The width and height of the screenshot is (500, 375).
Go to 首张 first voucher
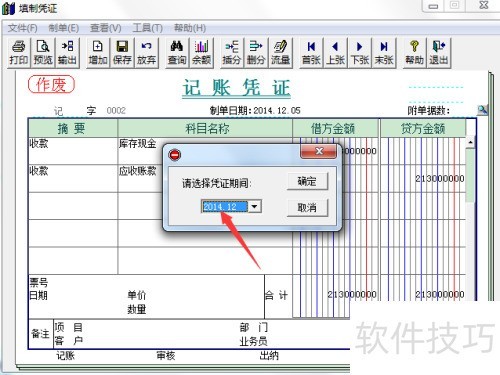tap(311, 53)
